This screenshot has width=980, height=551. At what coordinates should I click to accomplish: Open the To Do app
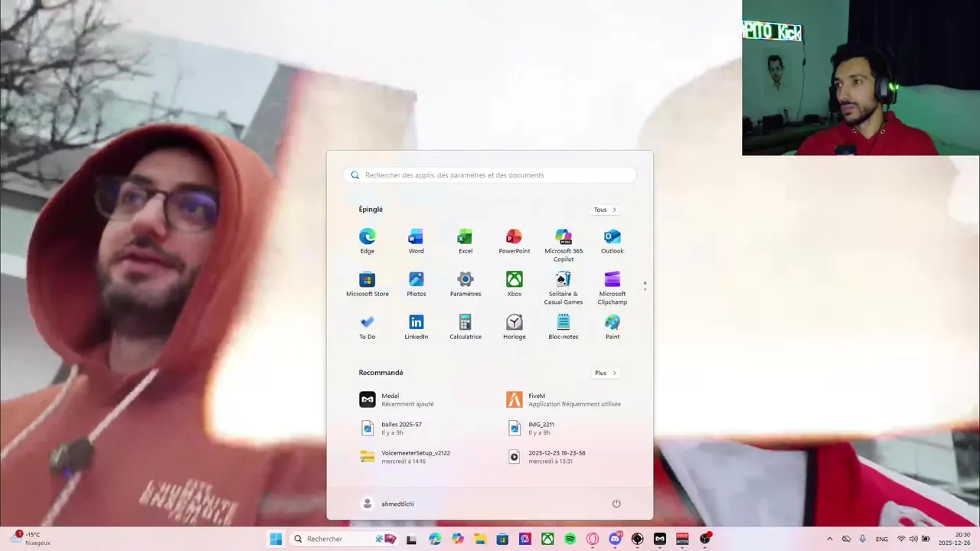pyautogui.click(x=367, y=327)
